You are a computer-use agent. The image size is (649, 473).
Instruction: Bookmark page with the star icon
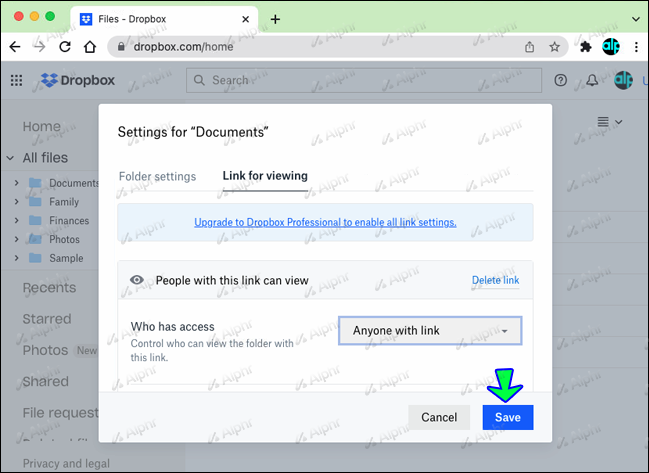tap(555, 47)
